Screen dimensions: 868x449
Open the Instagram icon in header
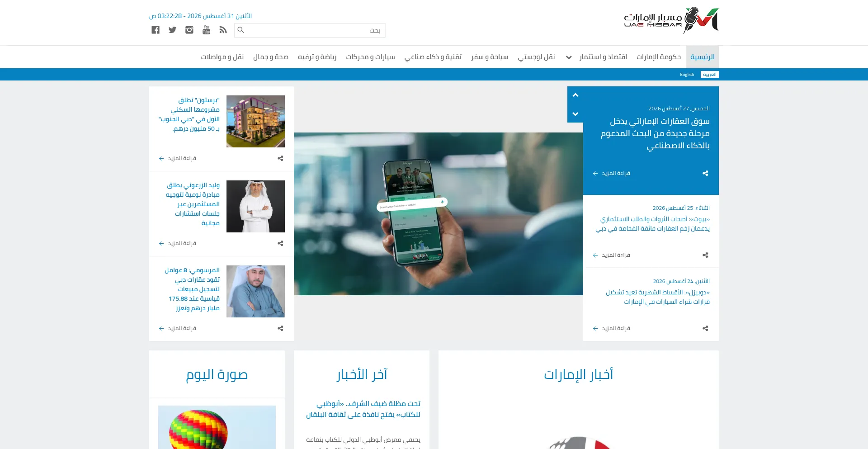pyautogui.click(x=189, y=30)
